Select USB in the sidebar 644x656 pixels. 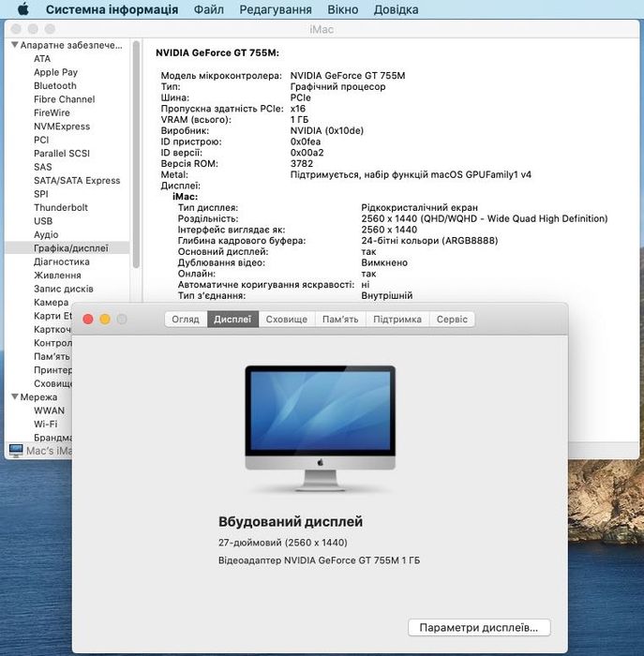tap(43, 221)
